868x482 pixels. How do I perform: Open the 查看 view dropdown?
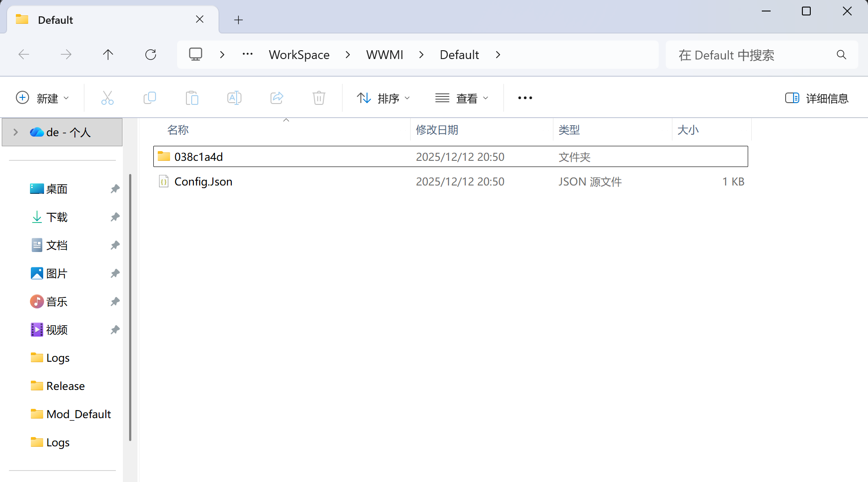tap(462, 98)
